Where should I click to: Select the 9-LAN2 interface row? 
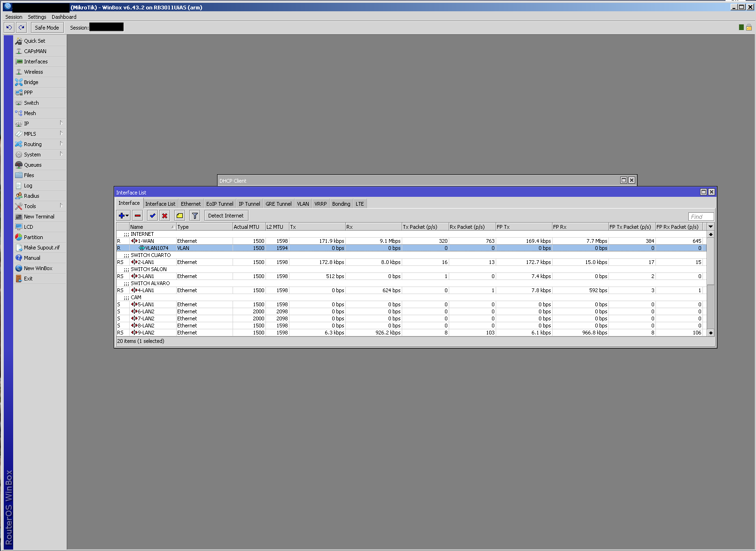tap(411, 333)
